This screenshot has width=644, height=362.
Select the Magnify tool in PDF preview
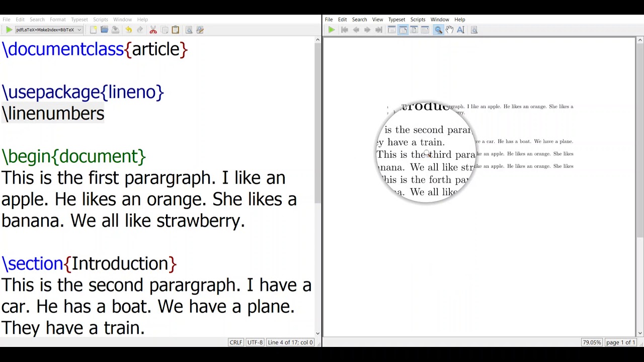click(438, 30)
